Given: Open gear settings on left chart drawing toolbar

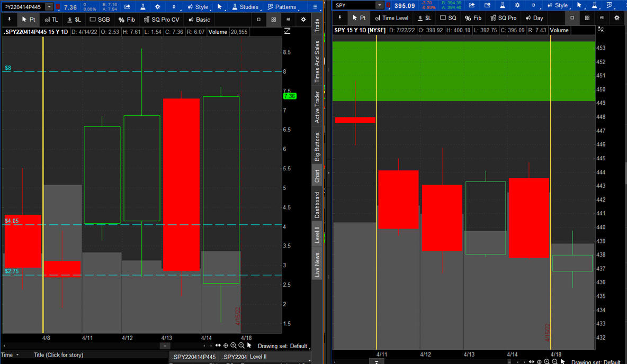Looking at the screenshot, I should pyautogui.click(x=303, y=20).
